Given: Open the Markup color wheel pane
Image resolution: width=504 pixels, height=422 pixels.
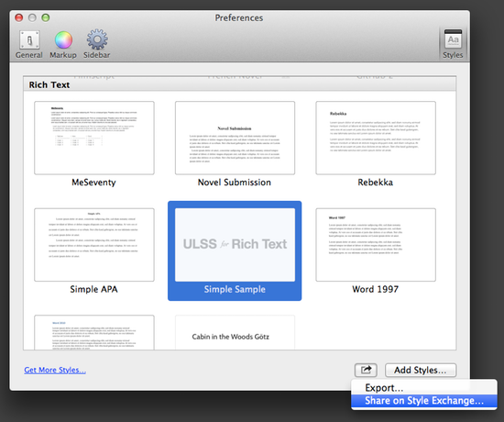Looking at the screenshot, I should 63,44.
